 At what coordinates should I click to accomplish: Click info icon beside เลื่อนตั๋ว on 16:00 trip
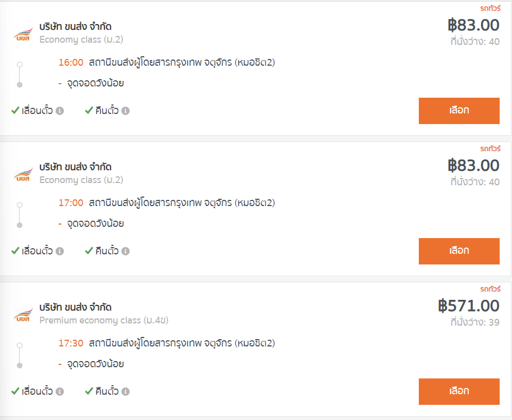point(60,111)
